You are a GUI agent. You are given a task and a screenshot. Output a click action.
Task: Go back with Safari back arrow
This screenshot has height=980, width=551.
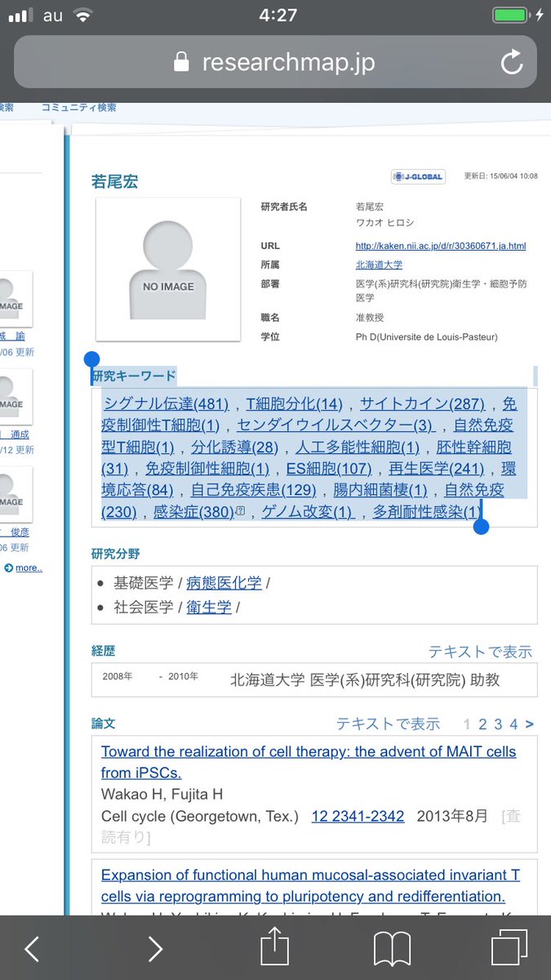pos(32,948)
